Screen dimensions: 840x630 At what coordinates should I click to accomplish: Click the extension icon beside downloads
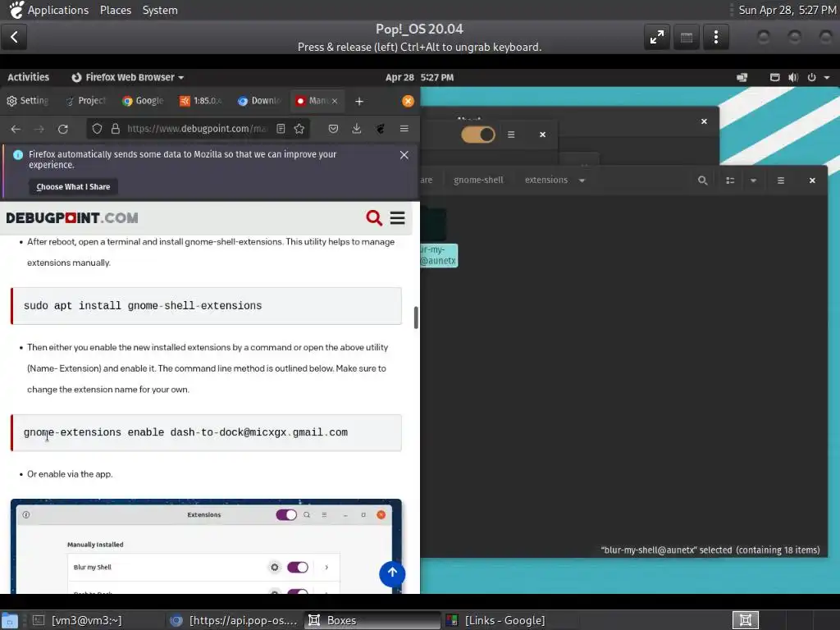381,129
